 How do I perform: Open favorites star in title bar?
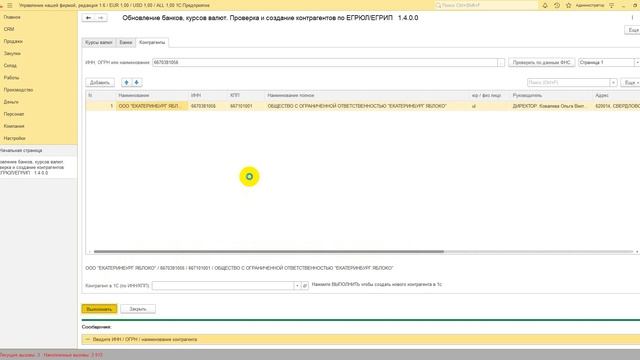[569, 5]
